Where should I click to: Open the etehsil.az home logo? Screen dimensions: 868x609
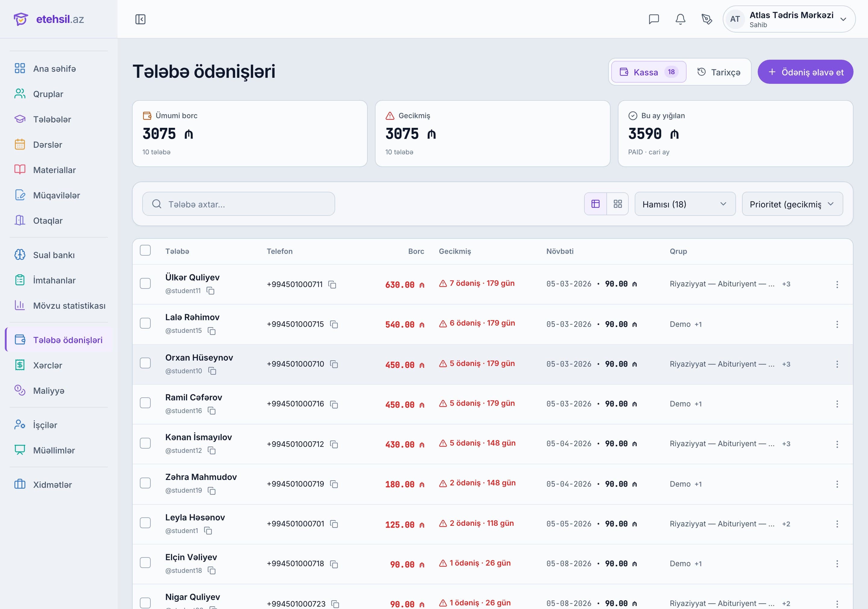tap(49, 19)
